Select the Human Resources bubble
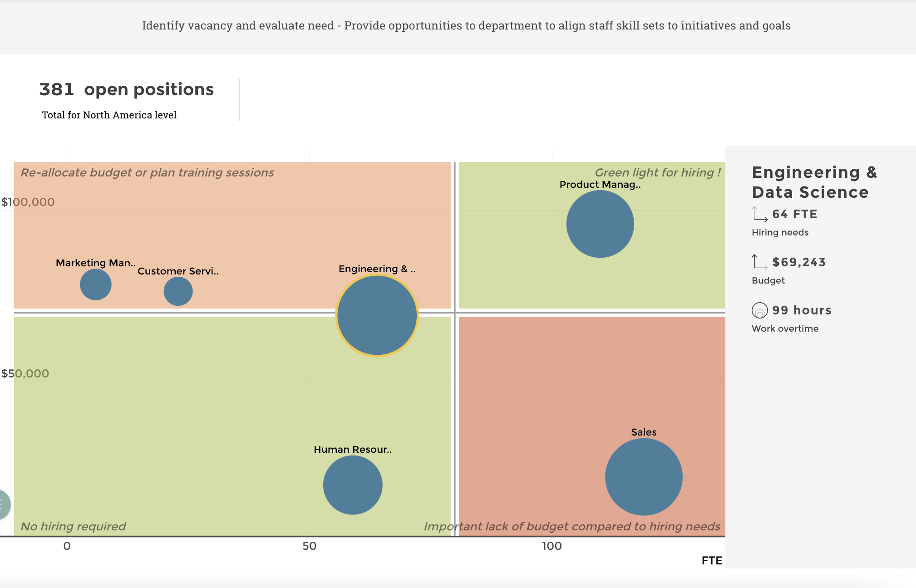The height and width of the screenshot is (588, 916). [353, 485]
